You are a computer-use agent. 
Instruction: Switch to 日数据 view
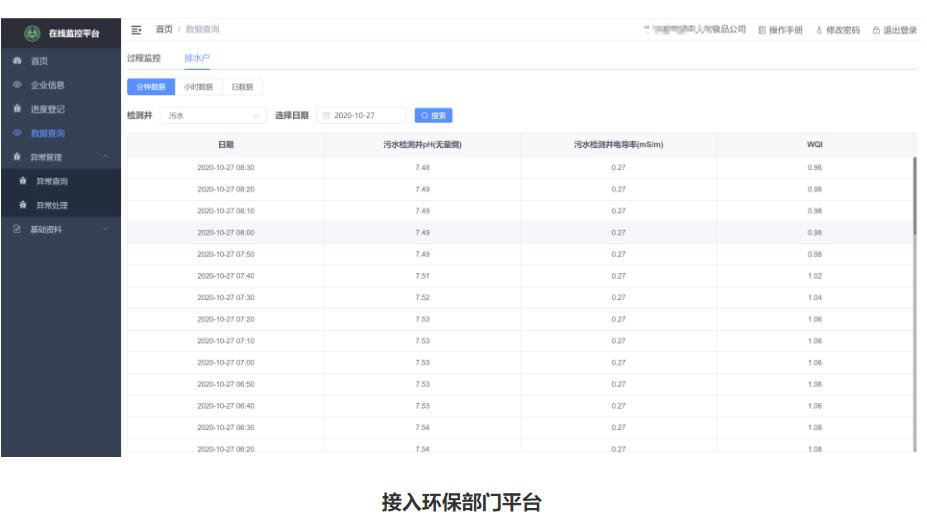[242, 87]
